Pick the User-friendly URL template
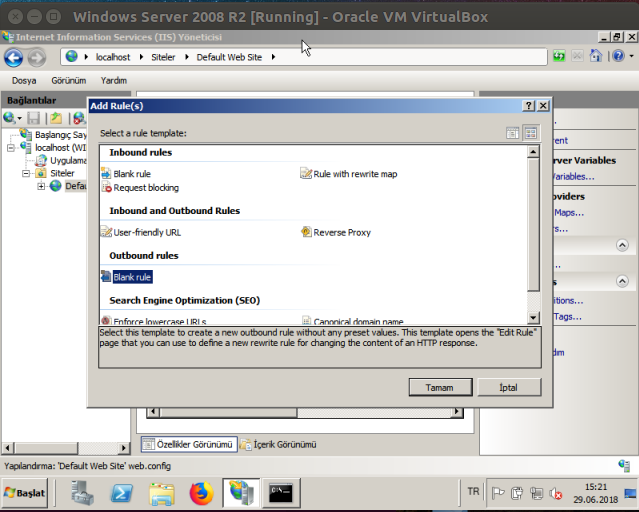 tap(141, 232)
